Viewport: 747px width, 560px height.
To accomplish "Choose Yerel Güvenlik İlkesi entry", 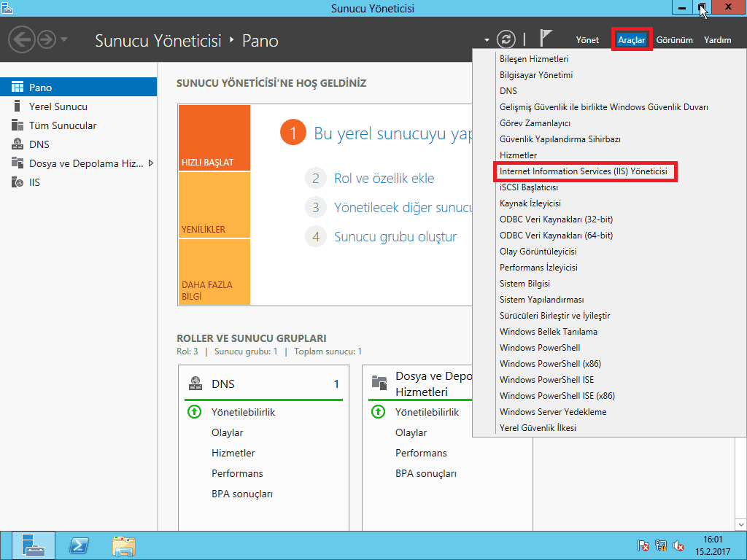I will coord(538,427).
